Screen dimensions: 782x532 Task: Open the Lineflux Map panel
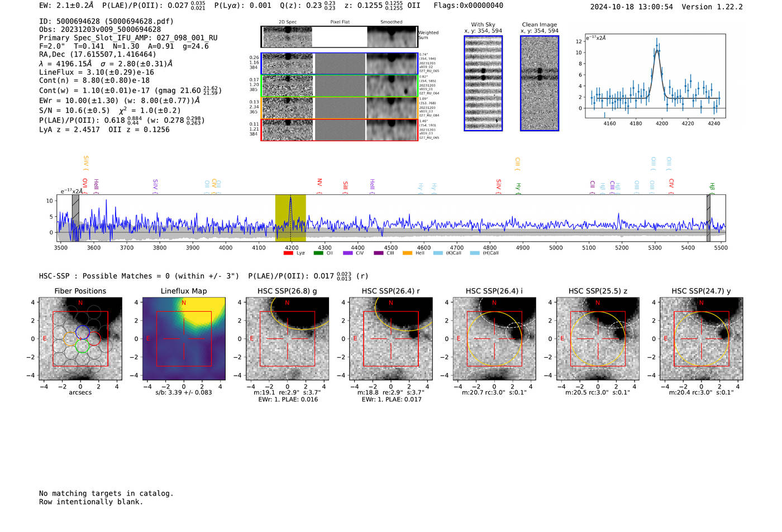[x=184, y=339]
